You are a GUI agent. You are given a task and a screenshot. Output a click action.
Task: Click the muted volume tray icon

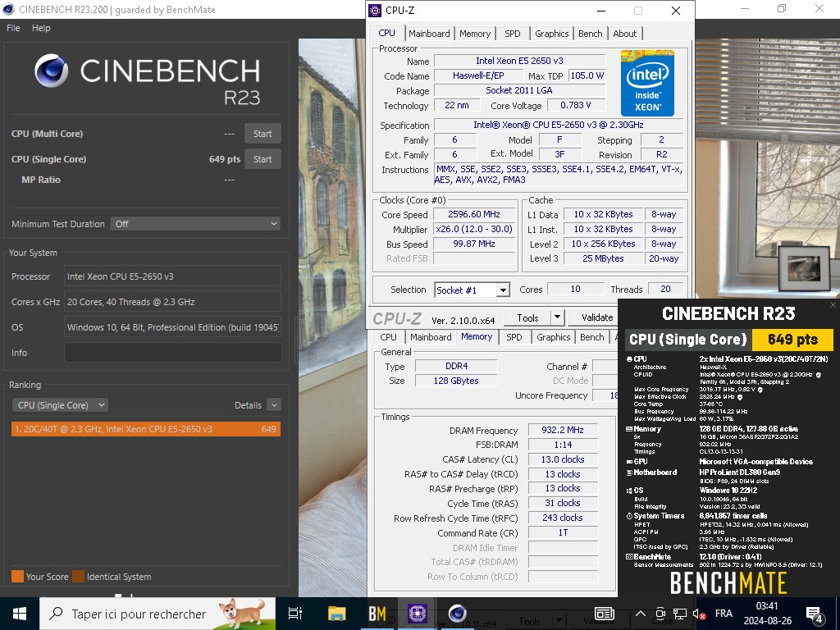click(699, 614)
